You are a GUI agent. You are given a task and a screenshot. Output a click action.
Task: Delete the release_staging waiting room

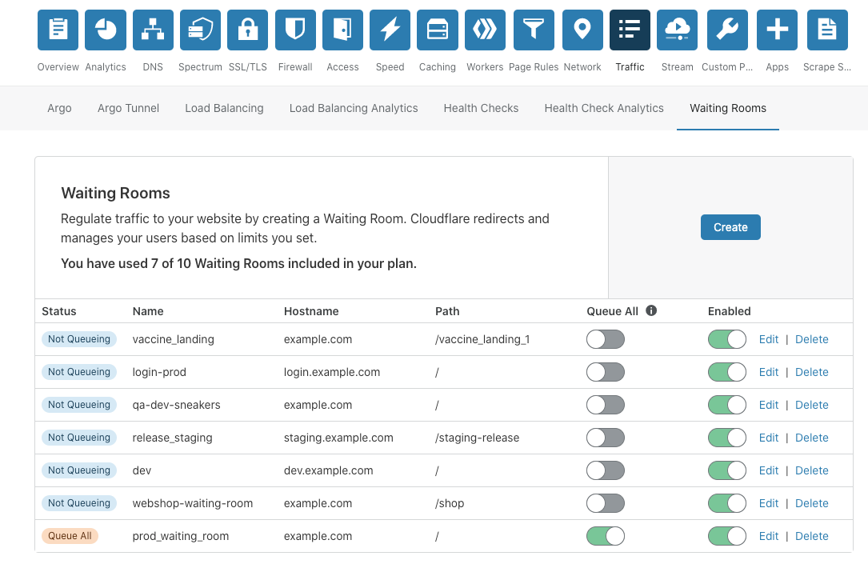[x=811, y=438]
